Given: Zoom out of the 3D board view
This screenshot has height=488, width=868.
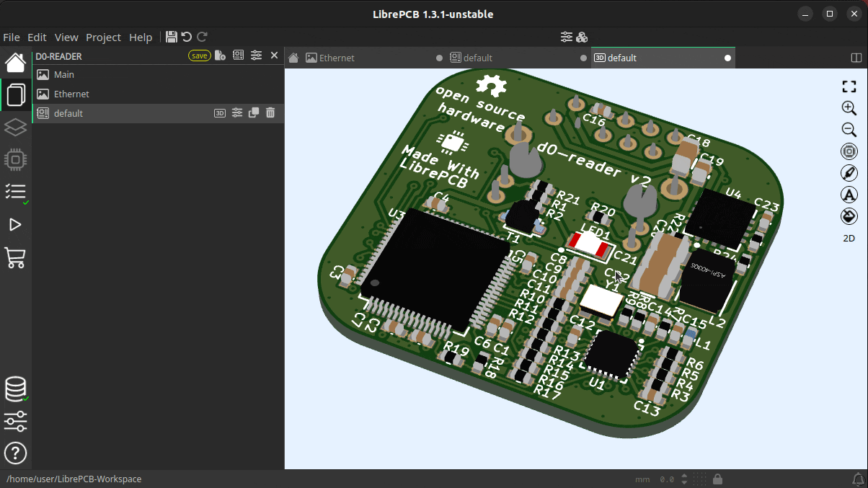Looking at the screenshot, I should [849, 130].
